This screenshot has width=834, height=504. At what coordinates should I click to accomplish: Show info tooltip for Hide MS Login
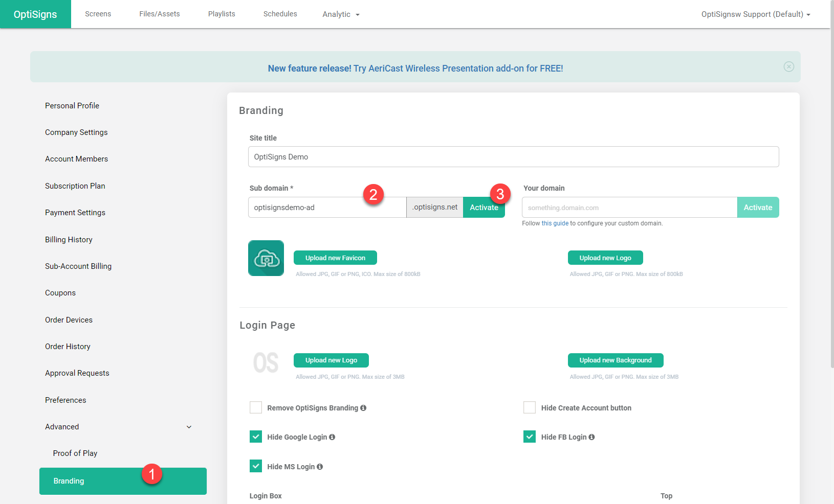(320, 467)
